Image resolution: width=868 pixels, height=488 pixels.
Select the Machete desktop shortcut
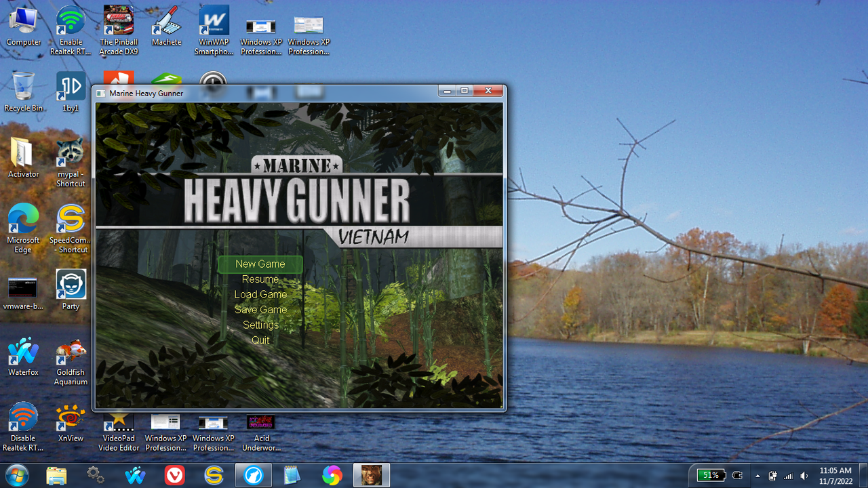(x=167, y=27)
